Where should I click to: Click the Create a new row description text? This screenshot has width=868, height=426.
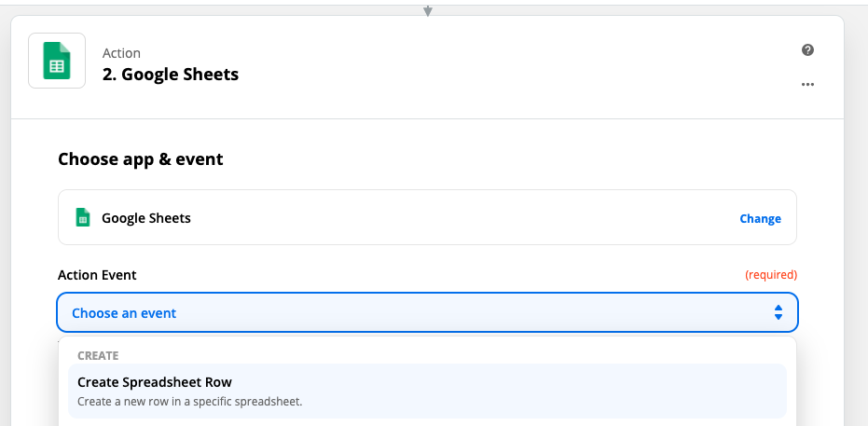tap(190, 401)
